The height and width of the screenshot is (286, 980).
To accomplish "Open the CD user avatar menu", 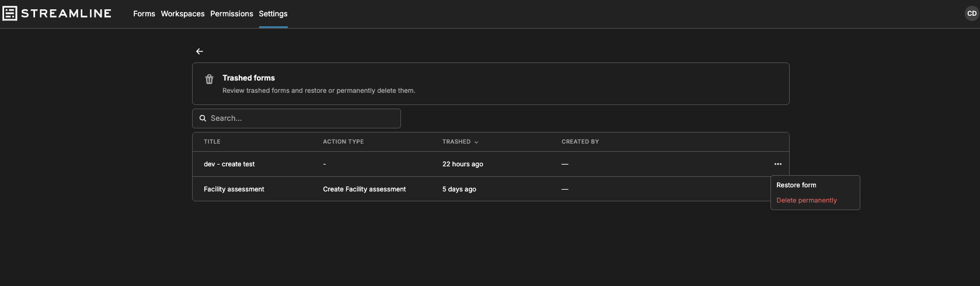I will point(972,13).
